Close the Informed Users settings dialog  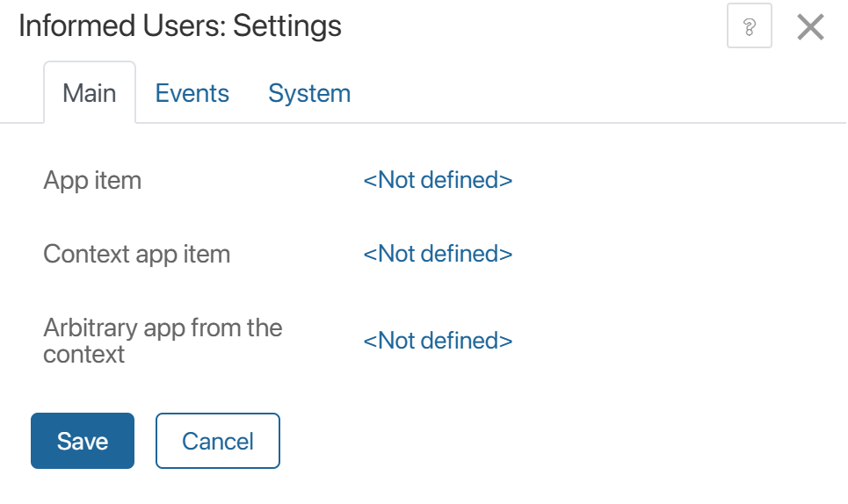coord(809,27)
